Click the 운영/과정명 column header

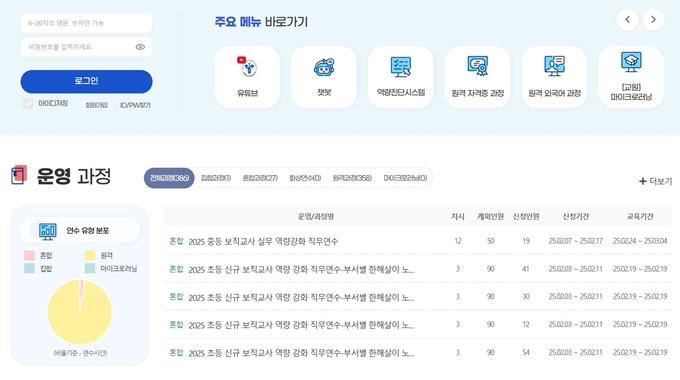pos(316,216)
